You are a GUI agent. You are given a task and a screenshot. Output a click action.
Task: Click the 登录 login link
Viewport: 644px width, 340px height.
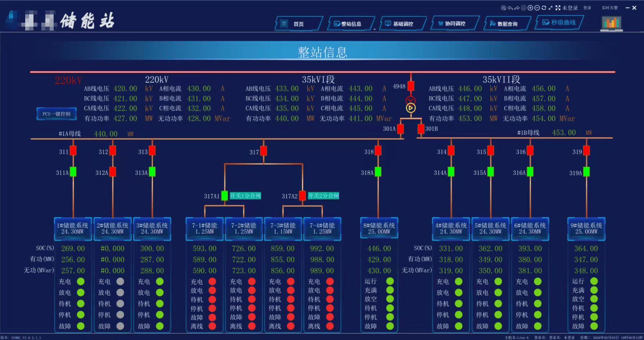click(587, 8)
